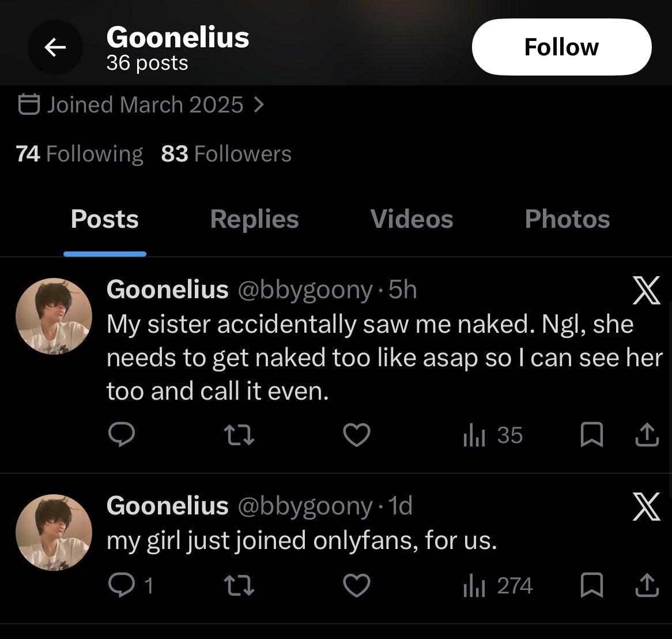Like the onlyfans post from 1d ago
672x639 pixels.
(x=357, y=585)
